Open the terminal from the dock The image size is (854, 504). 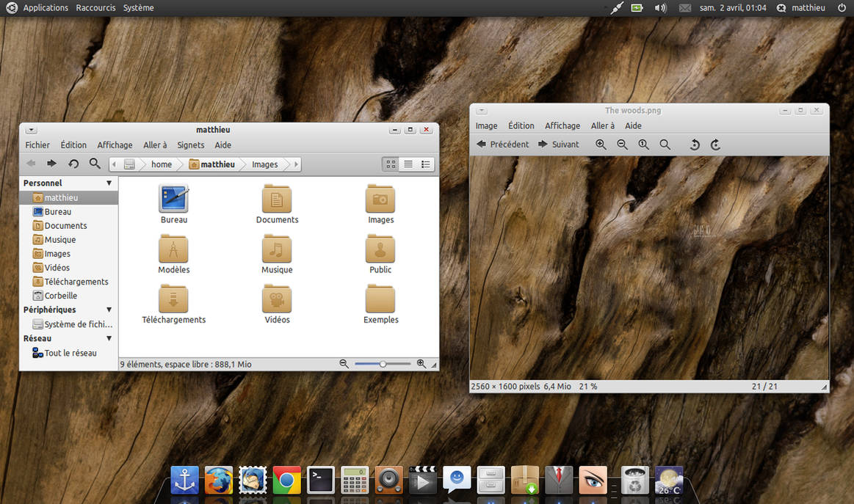(320, 480)
